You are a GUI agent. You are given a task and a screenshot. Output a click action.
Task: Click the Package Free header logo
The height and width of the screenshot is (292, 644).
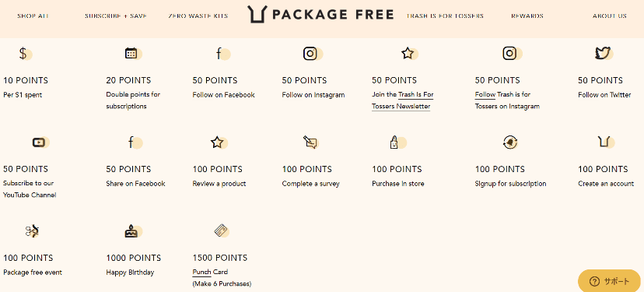click(x=320, y=15)
